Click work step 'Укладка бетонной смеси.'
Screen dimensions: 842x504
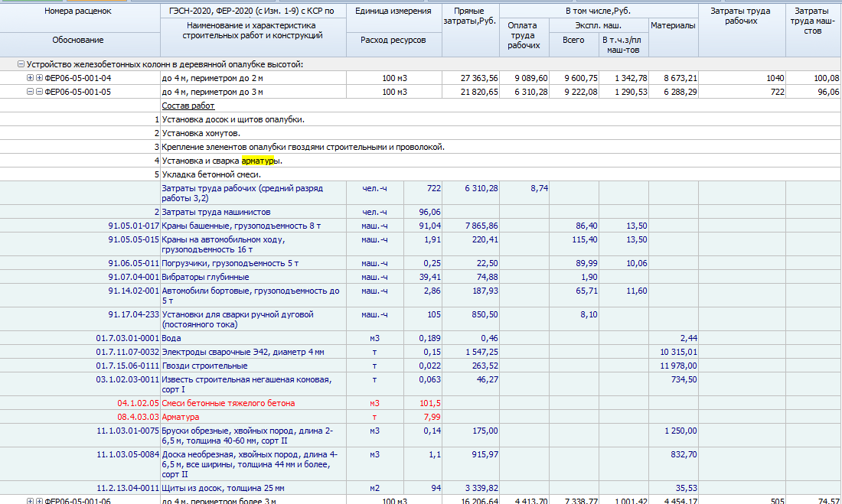tap(211, 174)
